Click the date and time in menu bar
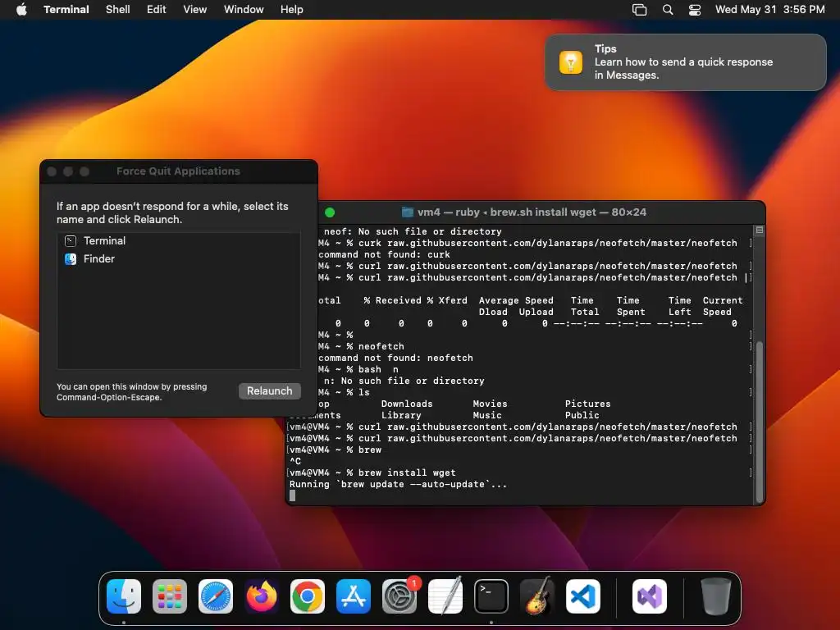Screen dimensions: 840x630 click(769, 9)
